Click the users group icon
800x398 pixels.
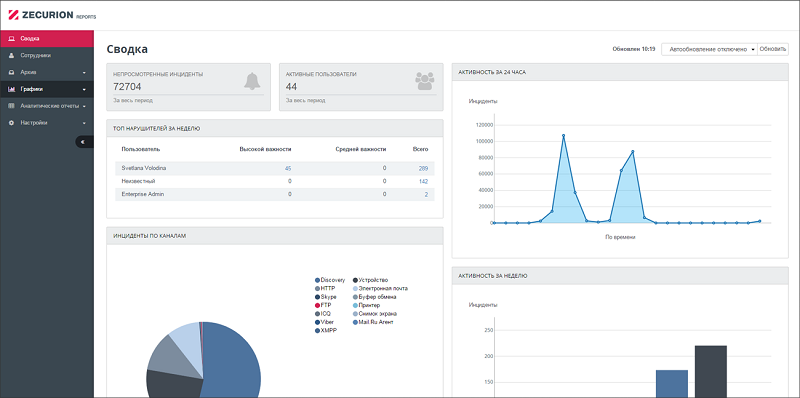(424, 81)
